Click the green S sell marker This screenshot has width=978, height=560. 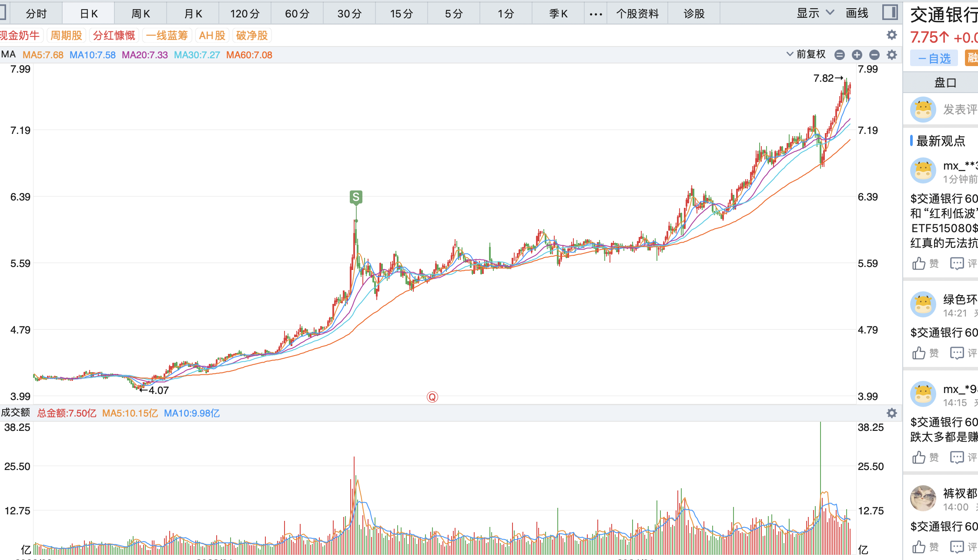click(356, 197)
